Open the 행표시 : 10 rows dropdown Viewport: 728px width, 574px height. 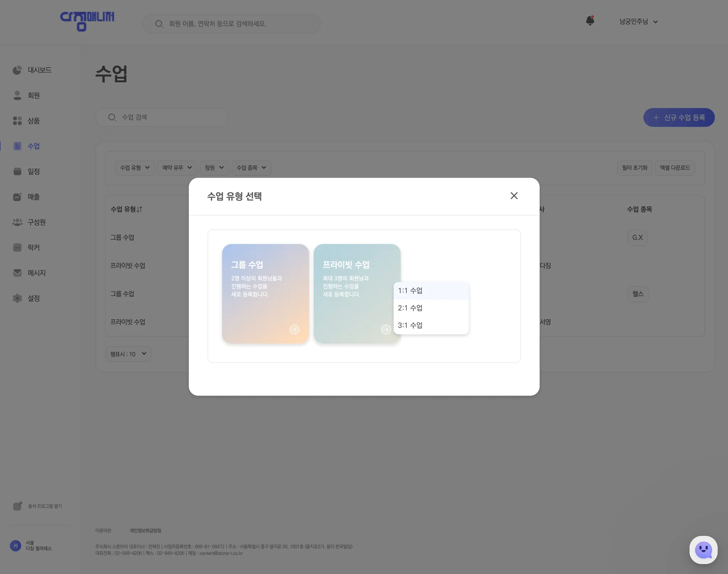click(128, 354)
